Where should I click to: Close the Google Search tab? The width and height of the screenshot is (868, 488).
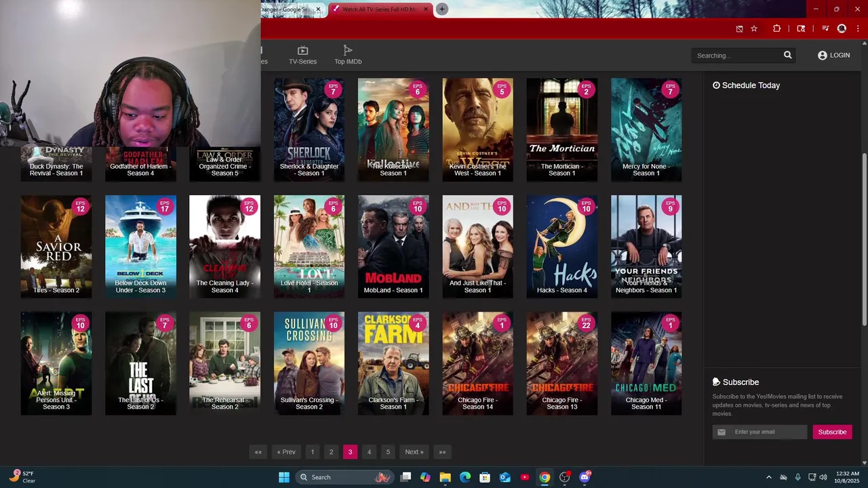click(318, 9)
